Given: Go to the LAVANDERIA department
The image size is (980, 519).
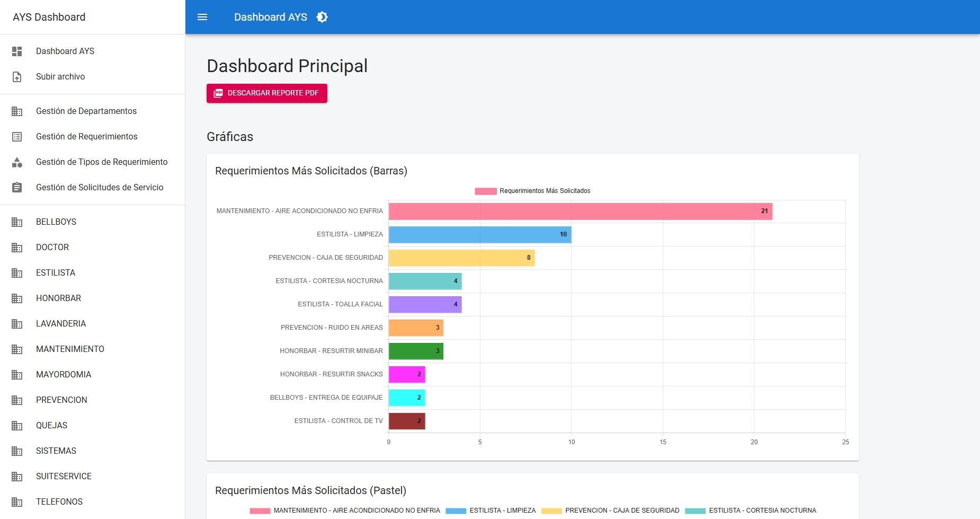Looking at the screenshot, I should click(61, 324).
